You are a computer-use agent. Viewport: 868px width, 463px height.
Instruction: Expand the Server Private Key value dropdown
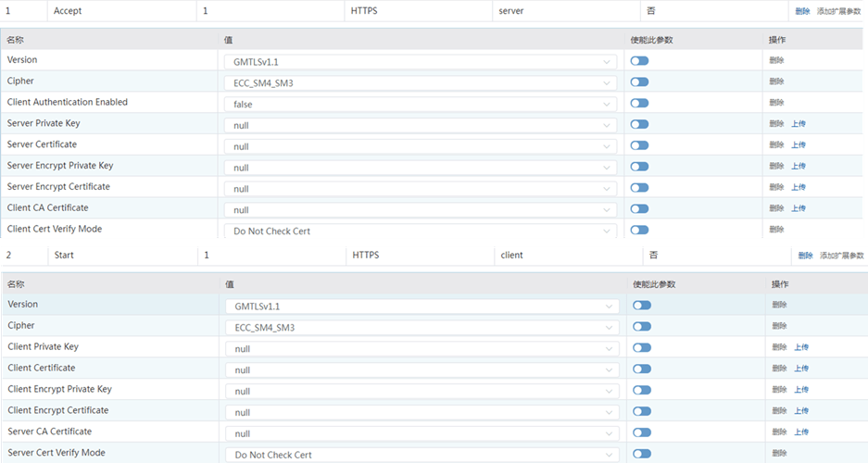point(421,126)
